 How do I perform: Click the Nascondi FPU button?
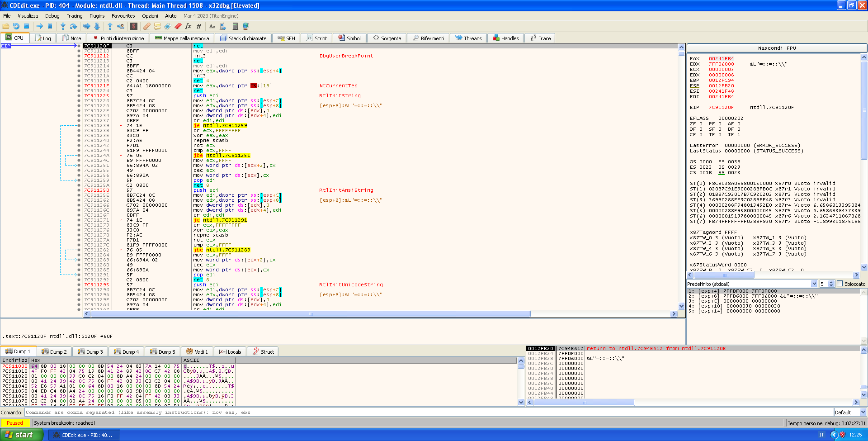(x=777, y=48)
